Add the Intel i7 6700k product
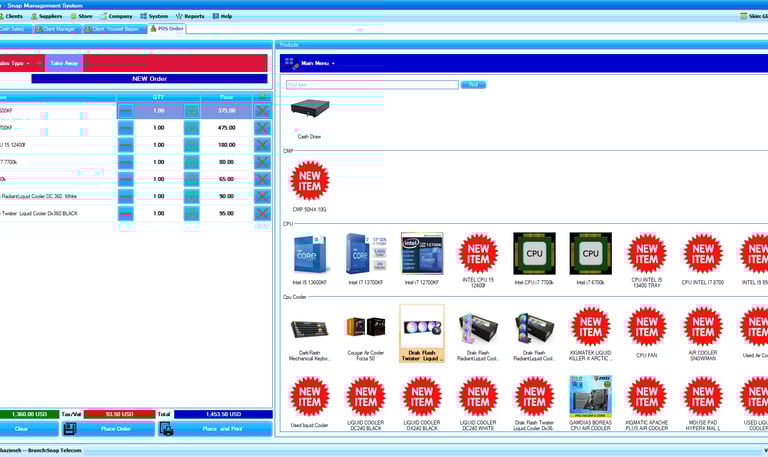 [x=591, y=259]
